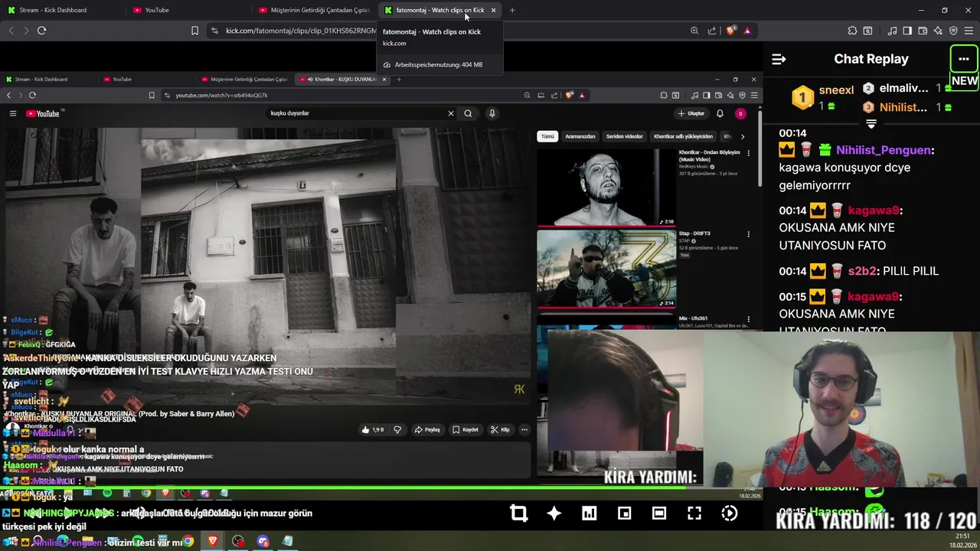
Task: View site information next to kick.com URL
Action: [x=214, y=31]
